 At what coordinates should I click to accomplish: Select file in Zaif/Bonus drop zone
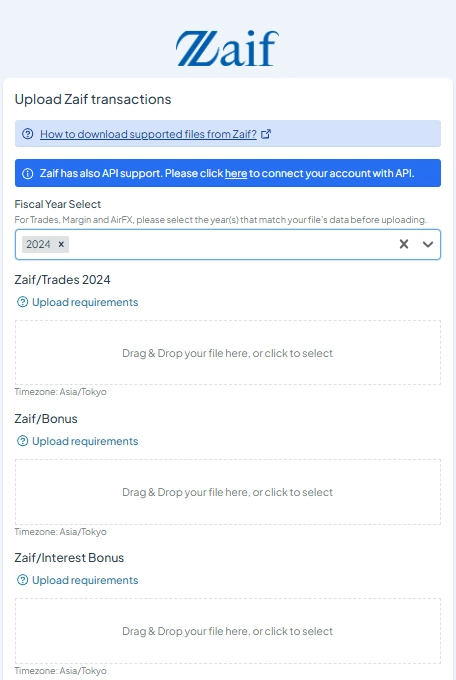pos(228,492)
